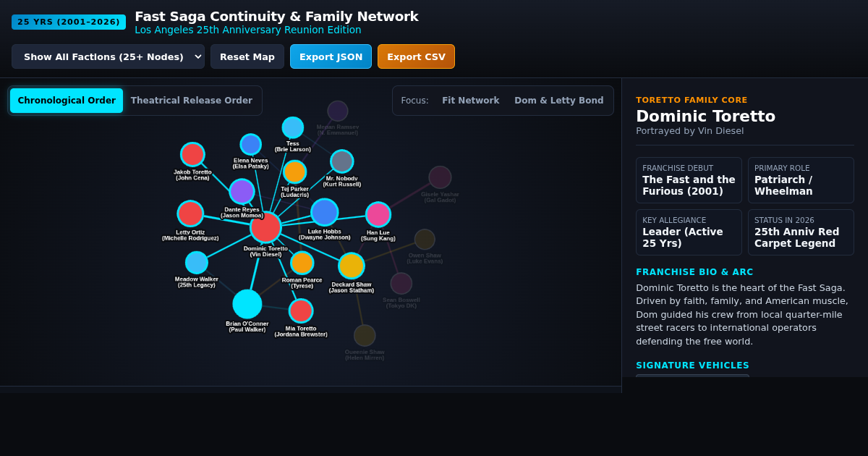
Task: Activate the Fit Network focus option
Action: (x=471, y=101)
